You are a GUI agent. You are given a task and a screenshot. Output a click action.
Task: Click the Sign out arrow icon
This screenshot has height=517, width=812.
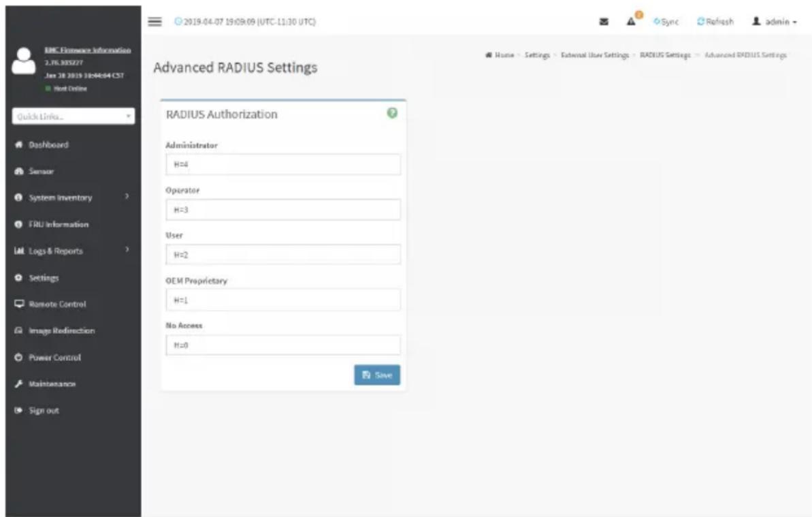click(18, 410)
